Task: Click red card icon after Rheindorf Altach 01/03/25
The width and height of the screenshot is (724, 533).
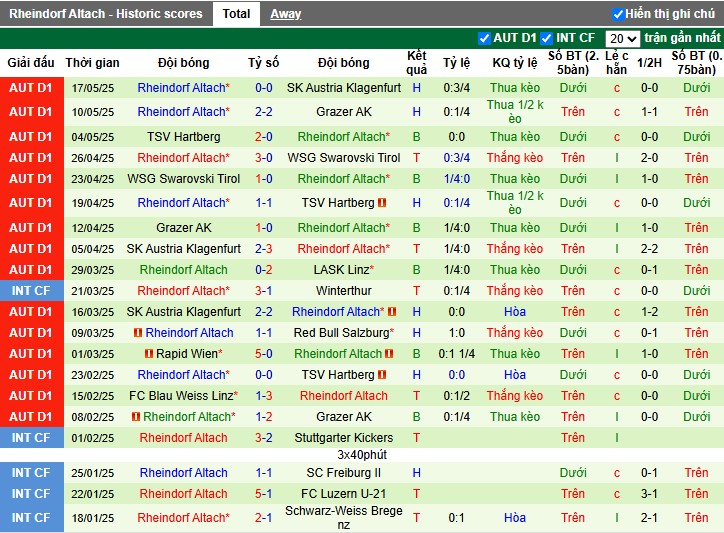Action: pyautogui.click(x=389, y=354)
